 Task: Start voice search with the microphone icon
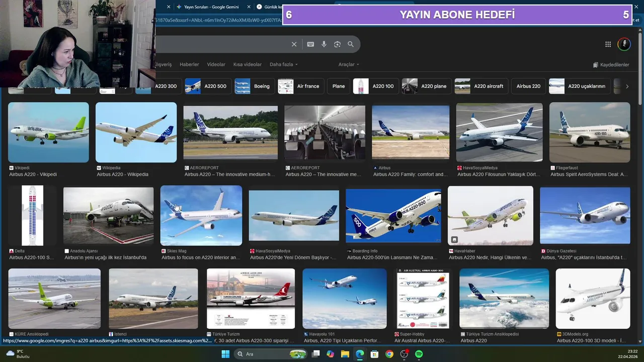point(324,44)
